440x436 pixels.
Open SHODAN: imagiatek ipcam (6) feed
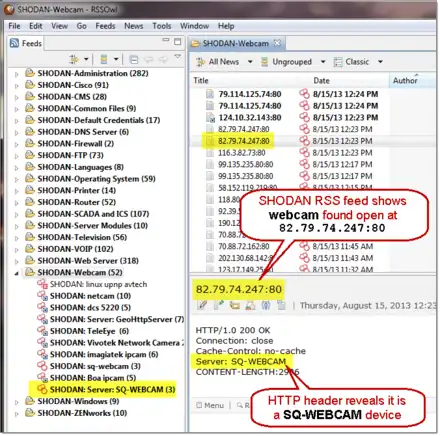point(104,355)
